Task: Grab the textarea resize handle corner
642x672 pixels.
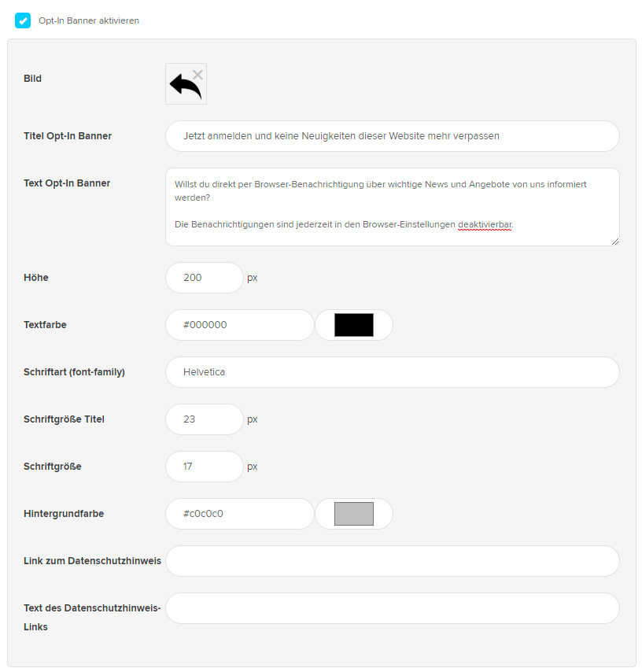Action: tap(615, 242)
